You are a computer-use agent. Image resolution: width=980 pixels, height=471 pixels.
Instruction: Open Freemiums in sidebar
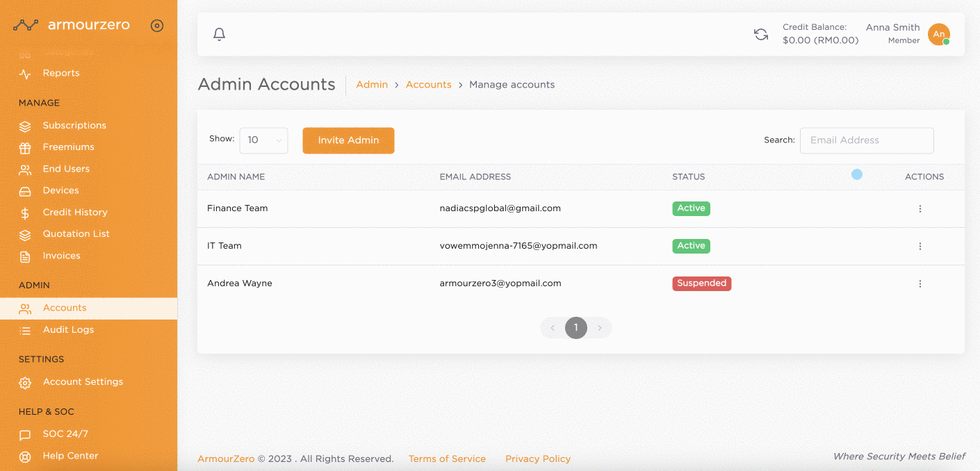[x=68, y=147]
